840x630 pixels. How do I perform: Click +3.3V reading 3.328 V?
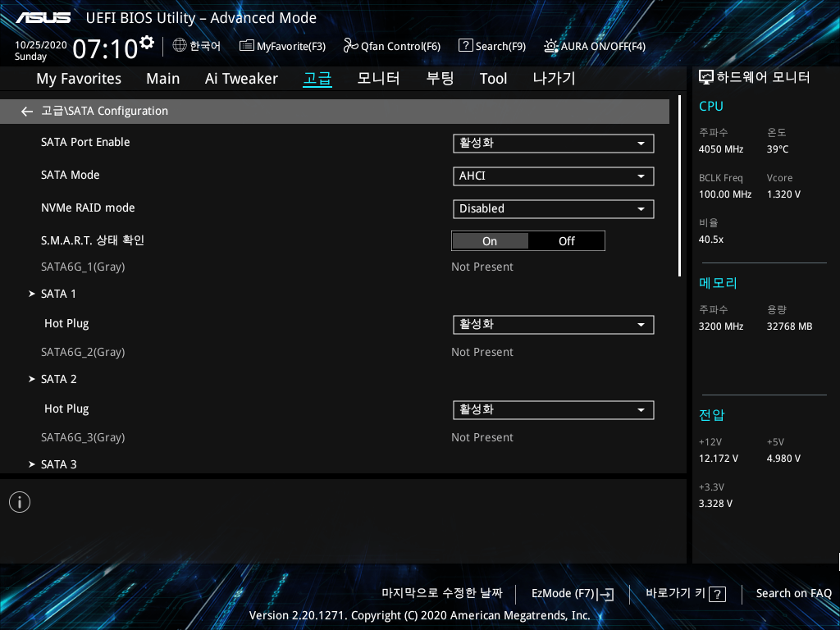[715, 504]
